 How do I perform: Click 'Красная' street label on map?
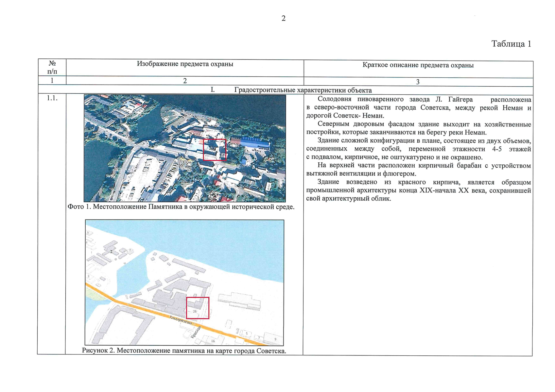(x=196, y=332)
